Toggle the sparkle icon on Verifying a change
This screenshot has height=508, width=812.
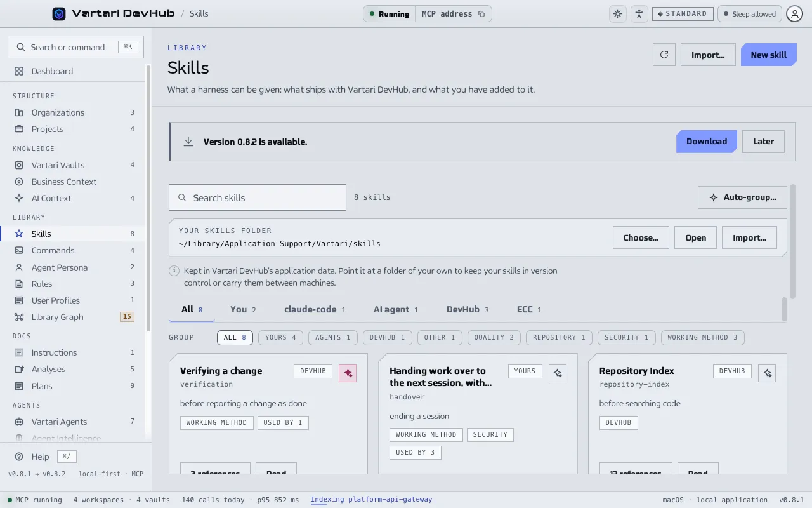point(348,373)
